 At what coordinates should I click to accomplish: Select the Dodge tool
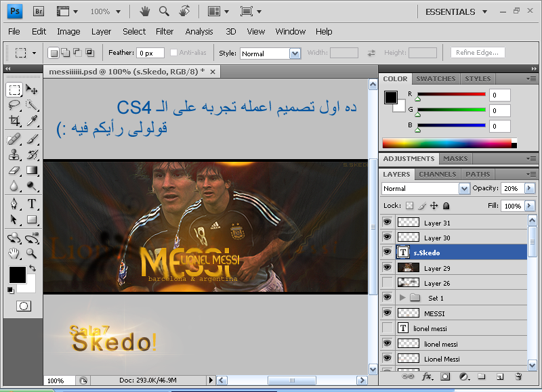tap(32, 186)
